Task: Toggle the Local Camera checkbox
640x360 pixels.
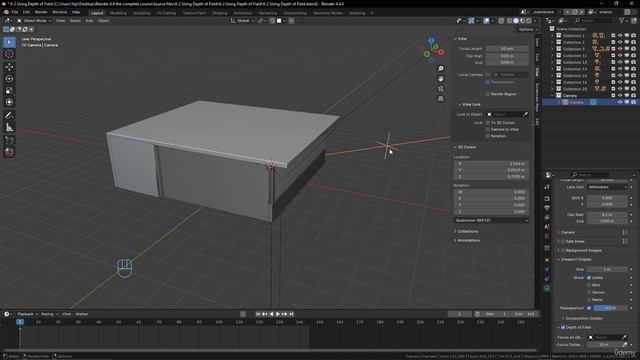Action: pos(487,75)
